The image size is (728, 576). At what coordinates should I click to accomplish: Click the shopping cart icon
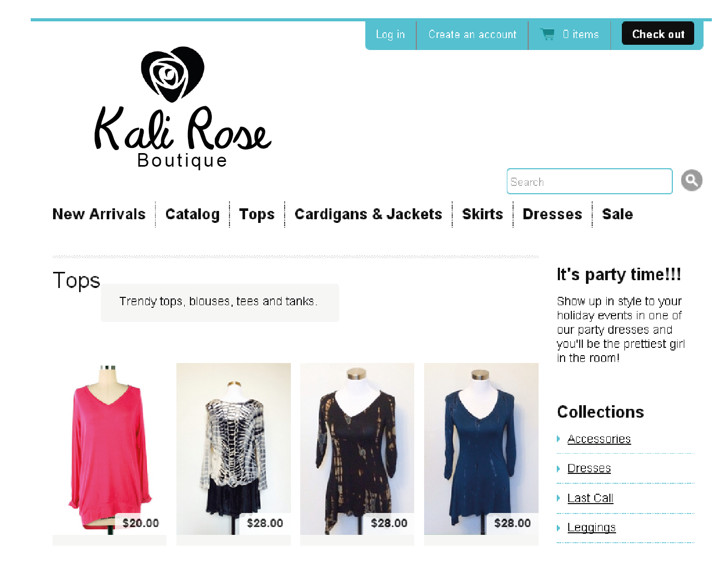547,34
